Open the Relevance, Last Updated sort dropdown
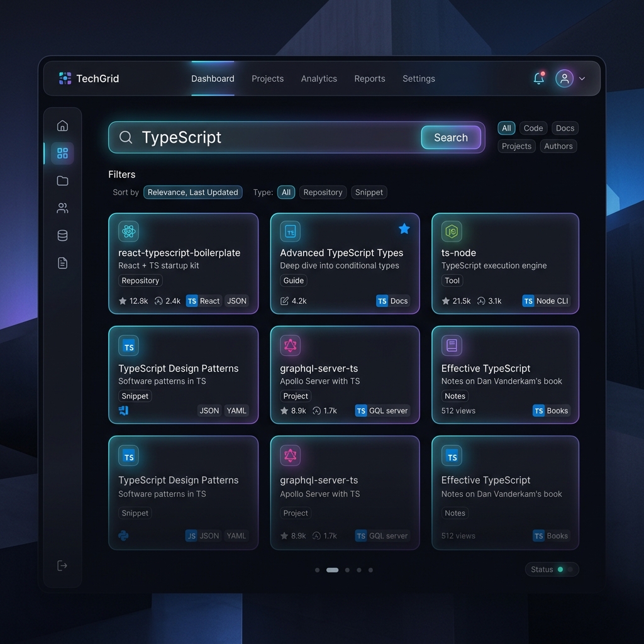 click(x=193, y=192)
